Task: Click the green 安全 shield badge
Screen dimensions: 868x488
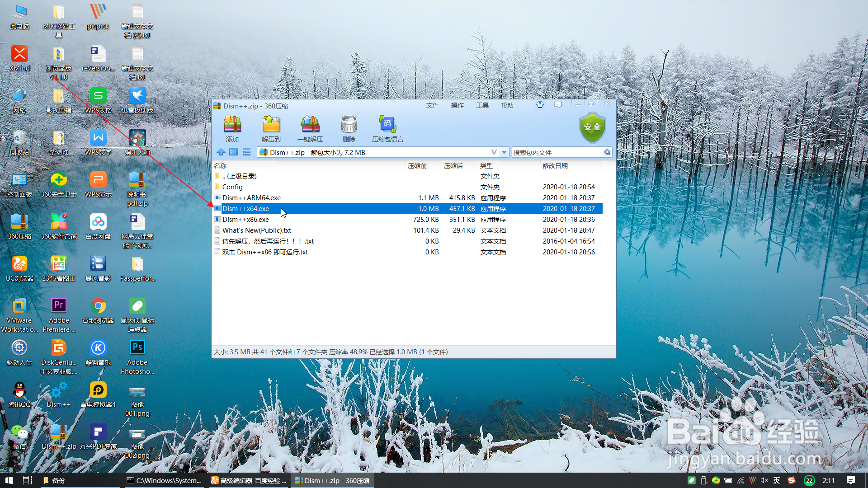Action: [x=592, y=127]
